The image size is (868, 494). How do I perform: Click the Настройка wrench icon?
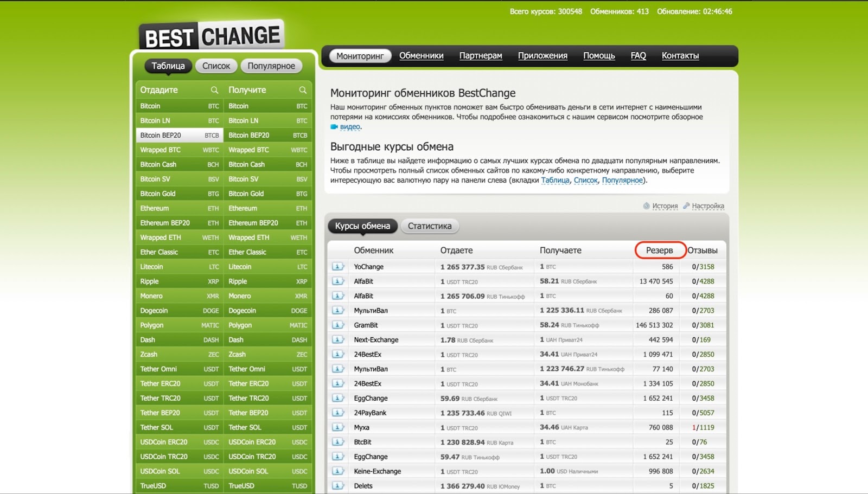(686, 206)
